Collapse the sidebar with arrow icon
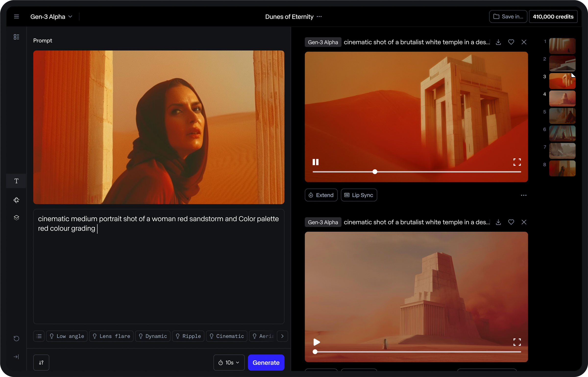This screenshot has width=588, height=377. 16,357
